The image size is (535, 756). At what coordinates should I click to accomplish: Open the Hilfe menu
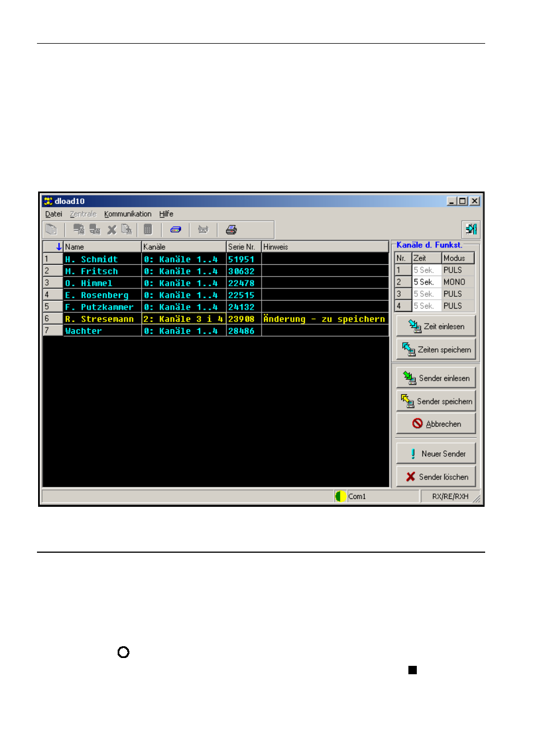[x=166, y=214]
